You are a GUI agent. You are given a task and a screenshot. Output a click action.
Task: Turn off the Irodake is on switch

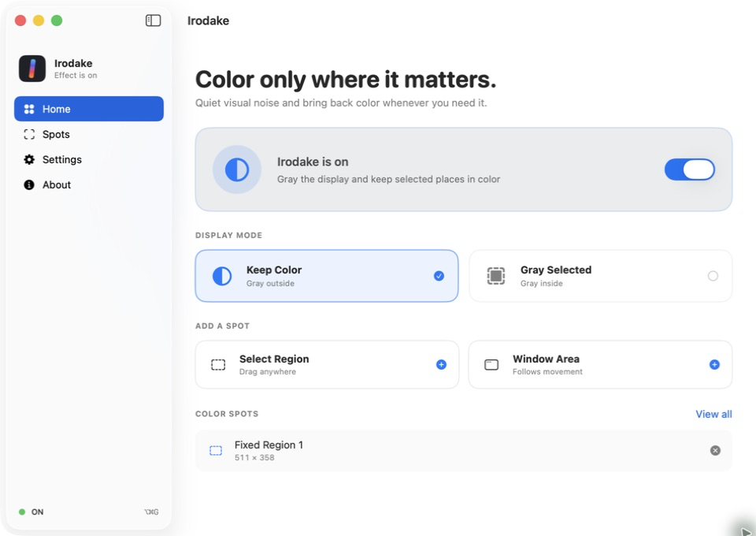690,169
